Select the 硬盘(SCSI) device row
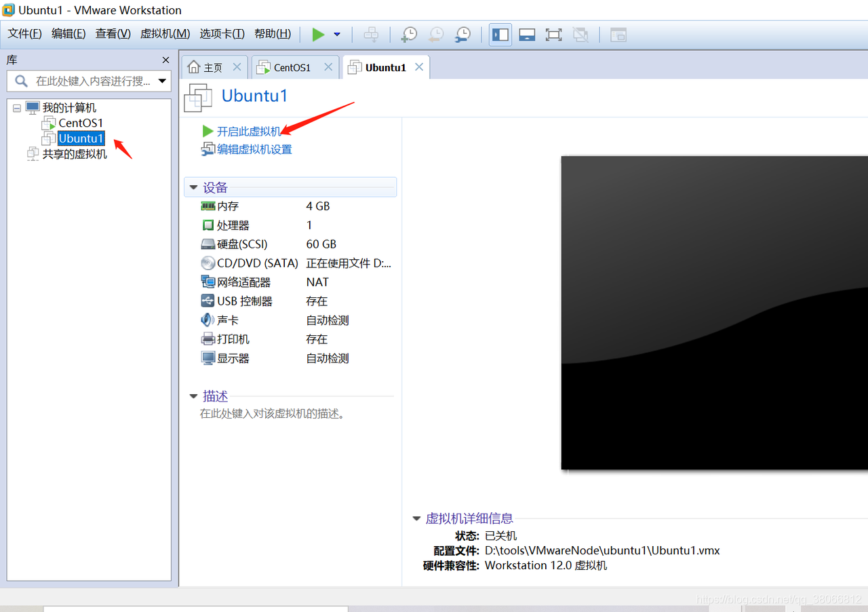 pos(292,244)
